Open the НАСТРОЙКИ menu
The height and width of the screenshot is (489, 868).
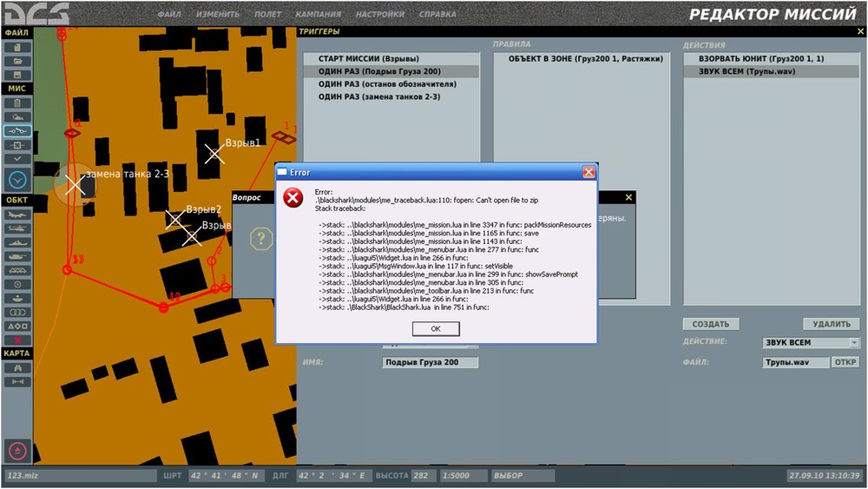380,15
